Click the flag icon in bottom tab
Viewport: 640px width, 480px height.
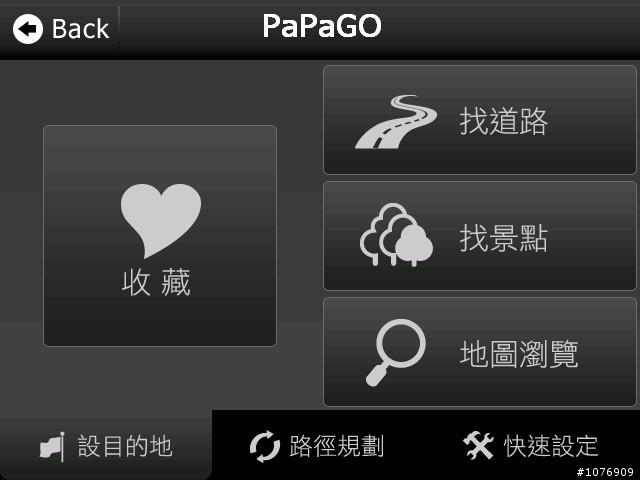tap(53, 447)
